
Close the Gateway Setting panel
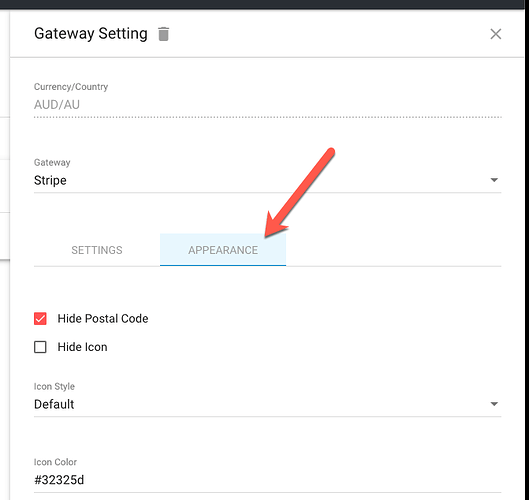pos(495,34)
